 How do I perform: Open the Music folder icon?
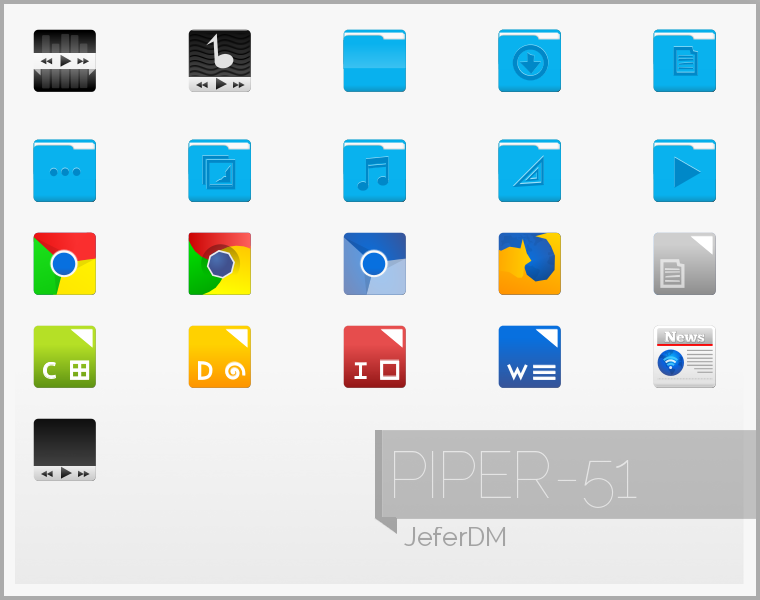(375, 171)
